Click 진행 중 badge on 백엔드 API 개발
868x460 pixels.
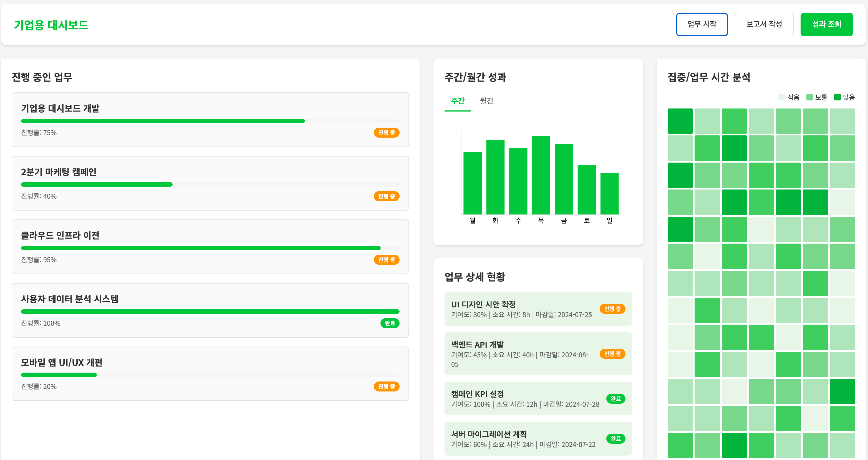pyautogui.click(x=612, y=354)
